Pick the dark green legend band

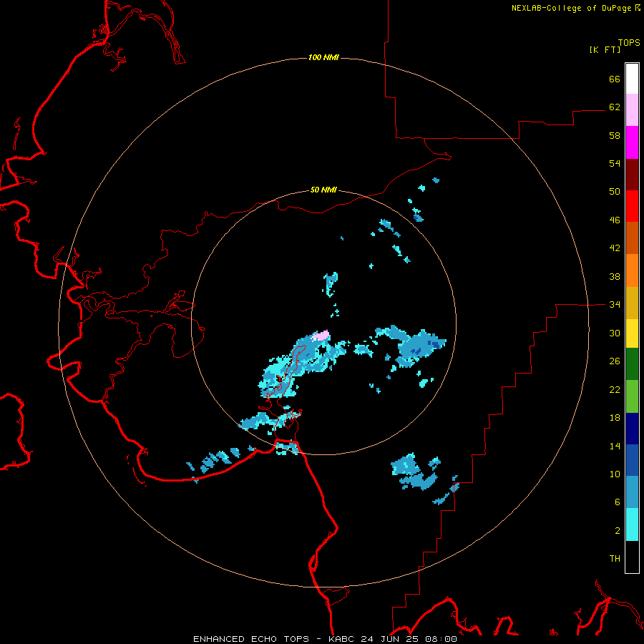coord(632,364)
